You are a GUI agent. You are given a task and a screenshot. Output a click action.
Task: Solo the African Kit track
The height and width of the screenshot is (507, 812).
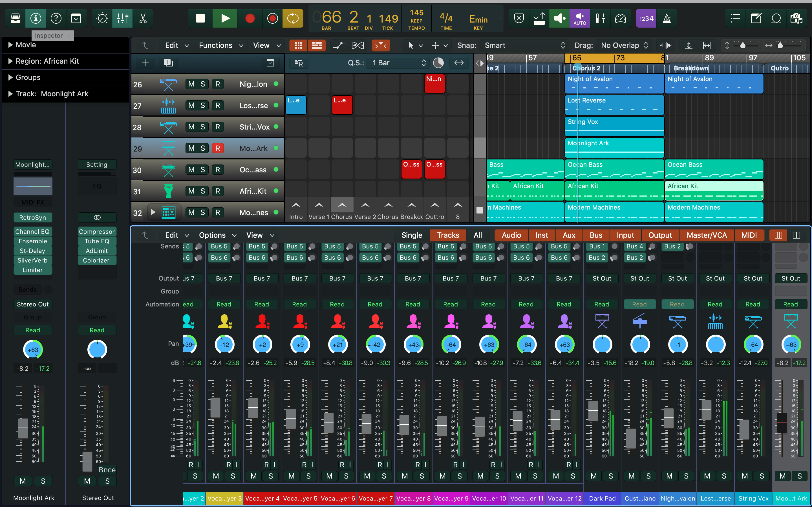pyautogui.click(x=203, y=191)
